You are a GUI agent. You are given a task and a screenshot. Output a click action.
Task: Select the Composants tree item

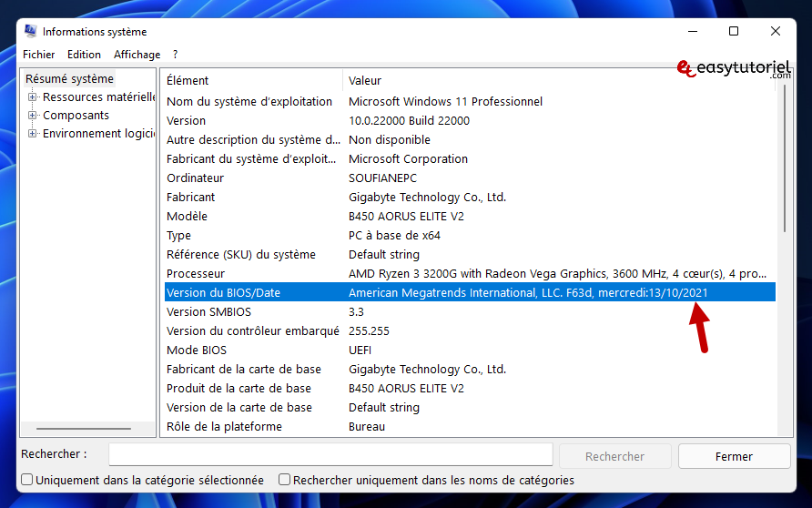(76, 115)
